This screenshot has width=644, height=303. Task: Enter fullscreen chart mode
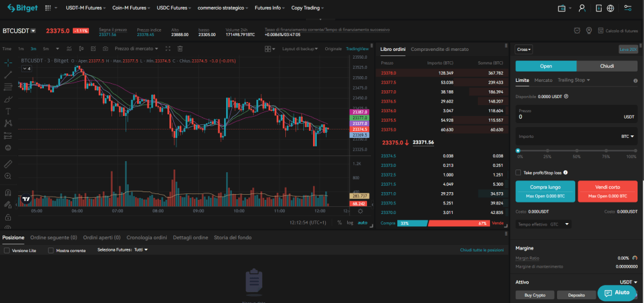point(167,48)
